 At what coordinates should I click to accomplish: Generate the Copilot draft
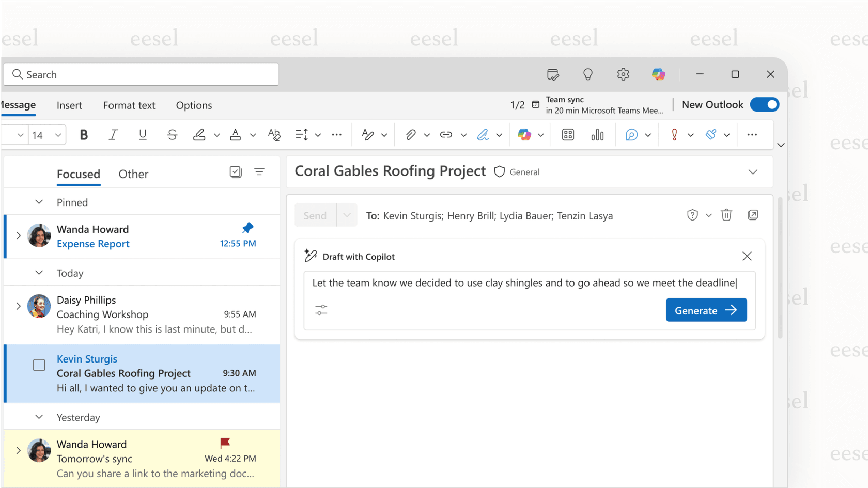[x=706, y=310]
